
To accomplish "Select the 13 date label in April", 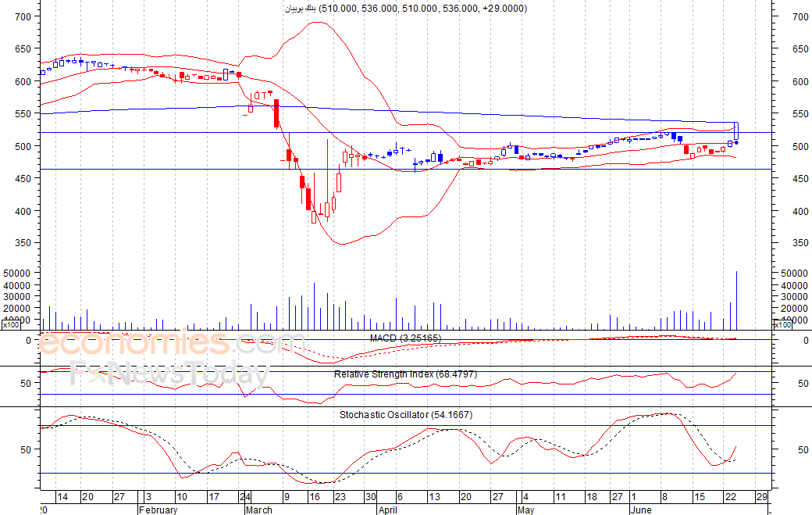I will 434,497.
